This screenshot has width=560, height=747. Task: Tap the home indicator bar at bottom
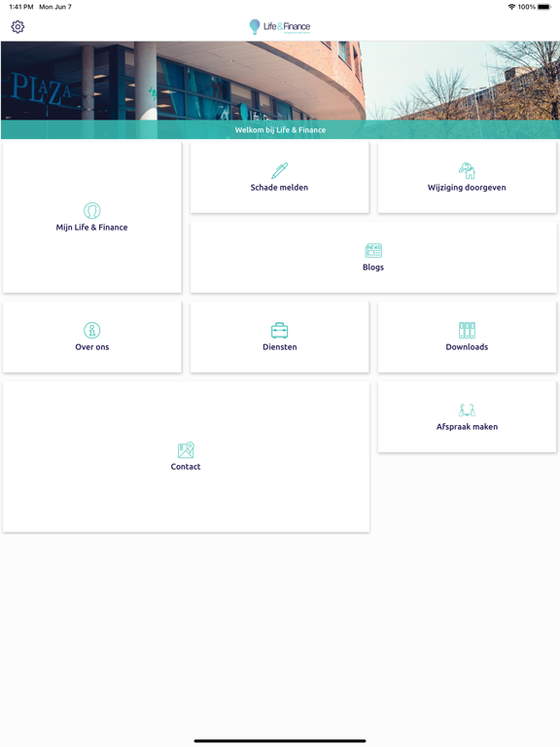[x=280, y=741]
